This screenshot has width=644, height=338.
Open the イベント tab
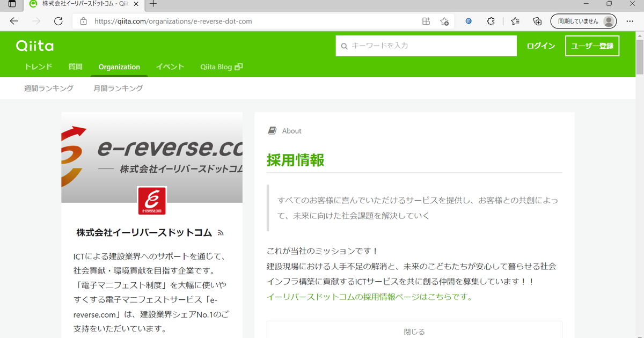click(170, 67)
